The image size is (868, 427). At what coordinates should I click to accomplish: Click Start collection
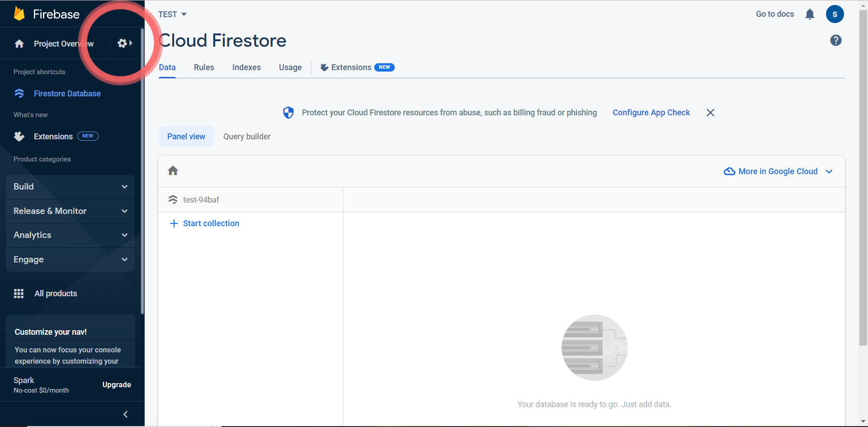coord(211,223)
